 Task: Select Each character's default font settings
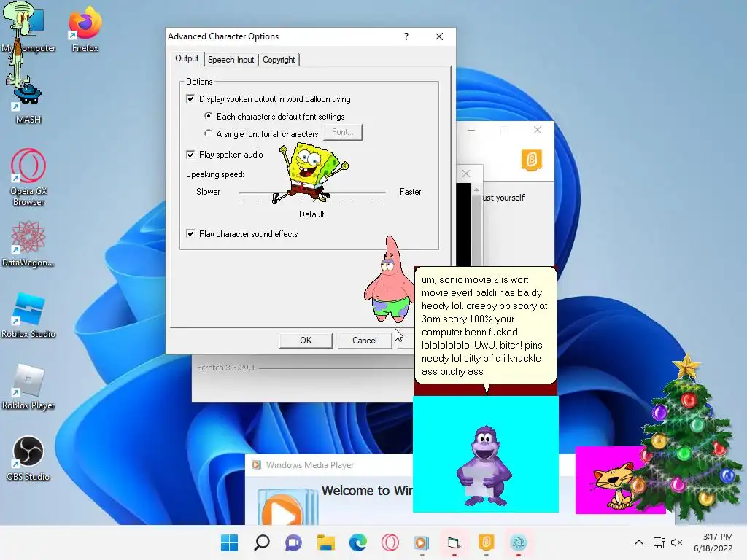(208, 116)
